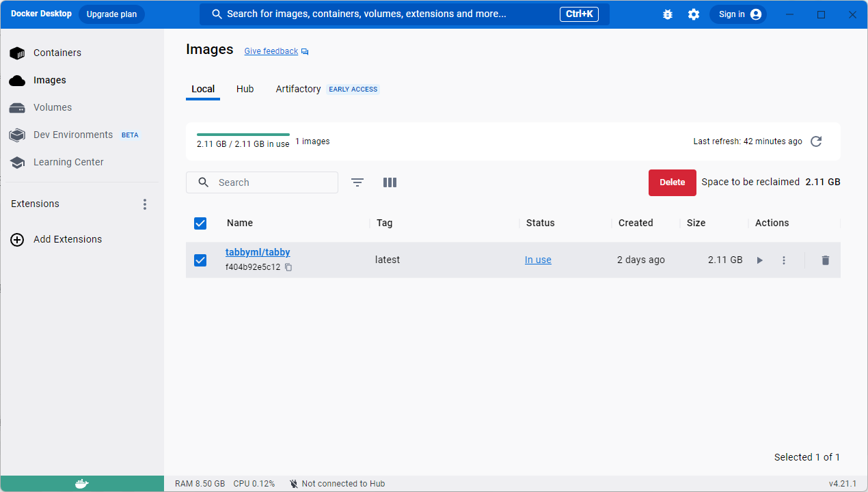Open the manage columns icon
The image size is (868, 492).
point(390,182)
